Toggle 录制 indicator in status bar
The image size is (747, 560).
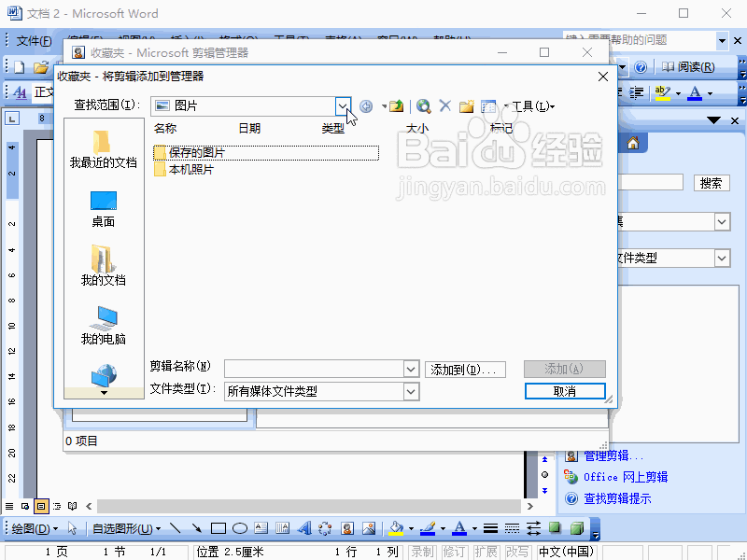click(423, 552)
